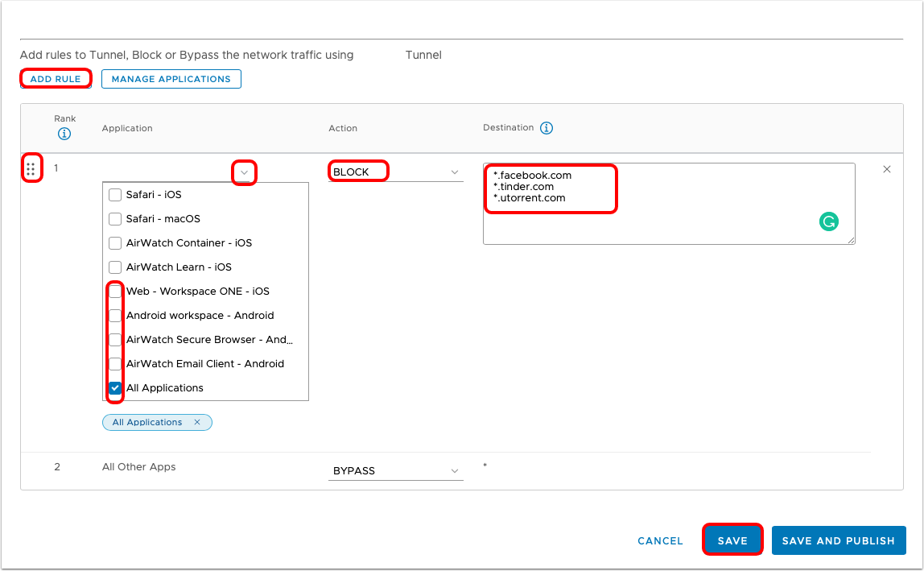
Task: Grab the rule 1 drag handle
Action: point(31,169)
